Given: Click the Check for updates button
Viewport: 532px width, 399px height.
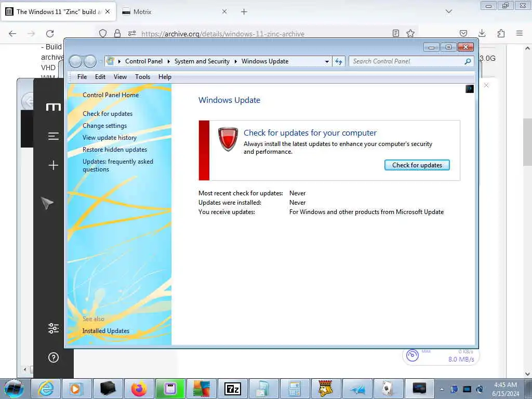Looking at the screenshot, I should (x=417, y=165).
